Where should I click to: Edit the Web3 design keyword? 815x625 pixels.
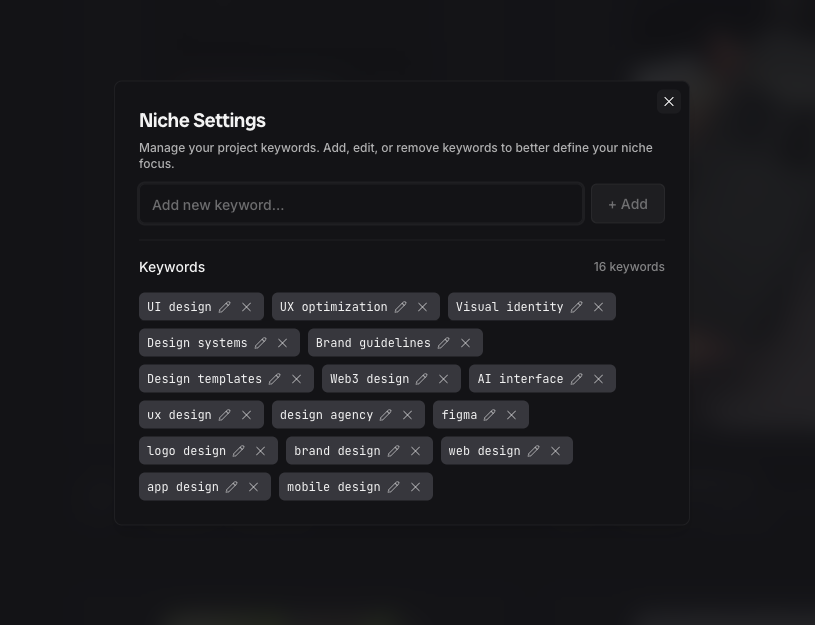point(422,379)
